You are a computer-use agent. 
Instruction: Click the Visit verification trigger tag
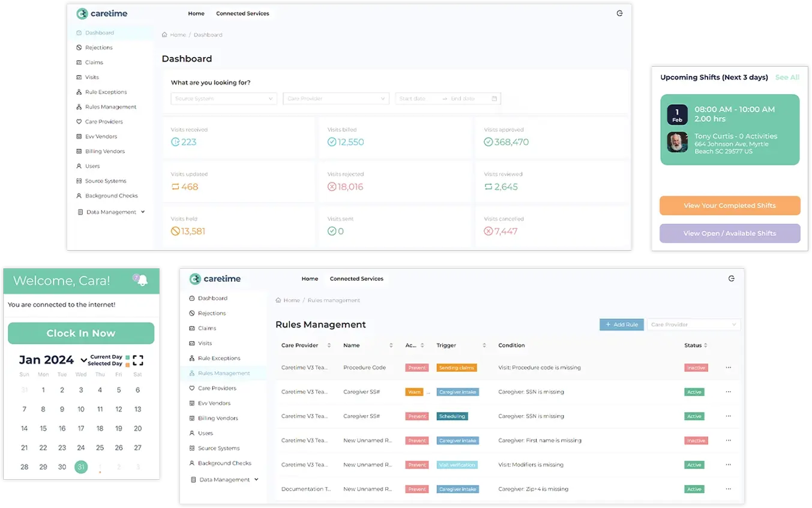(x=457, y=465)
